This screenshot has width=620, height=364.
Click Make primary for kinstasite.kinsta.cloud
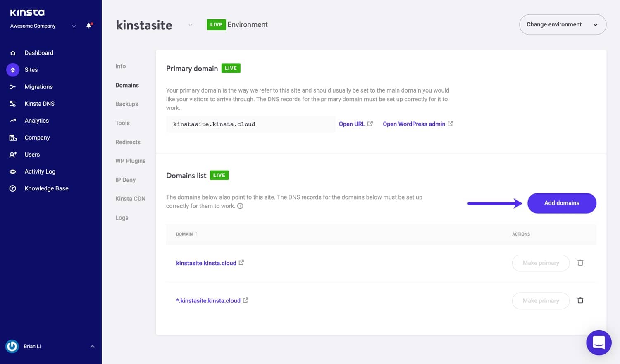[x=541, y=263]
